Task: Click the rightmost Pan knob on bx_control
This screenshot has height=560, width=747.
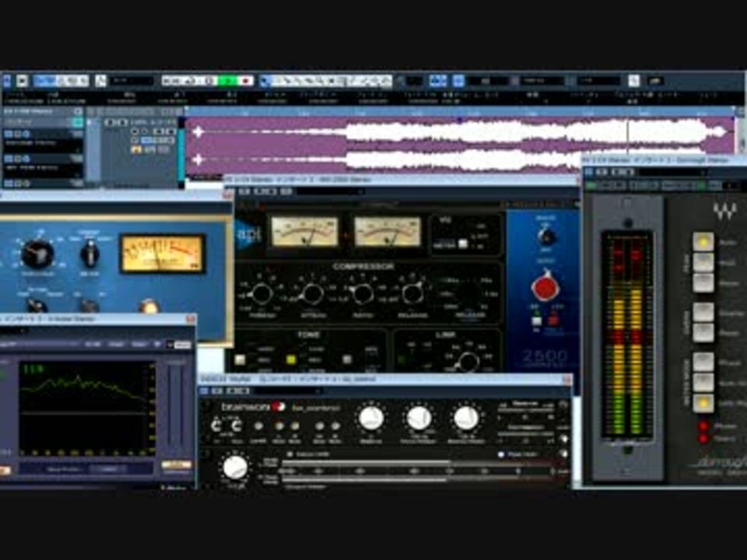Action: (466, 418)
